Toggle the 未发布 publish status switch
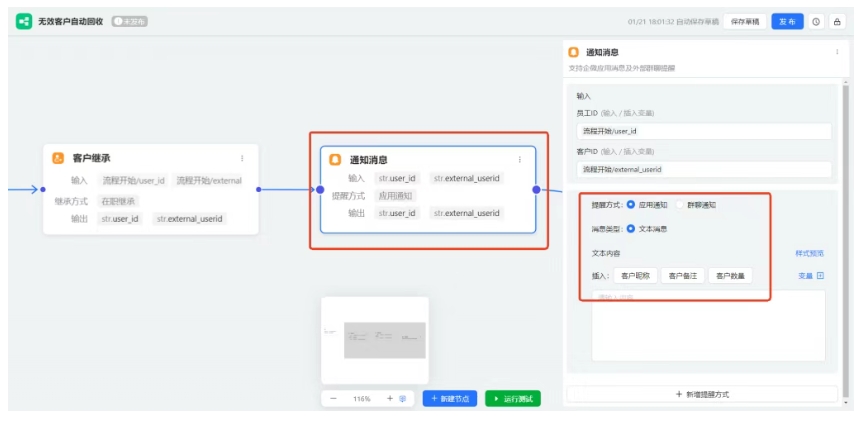 (130, 21)
